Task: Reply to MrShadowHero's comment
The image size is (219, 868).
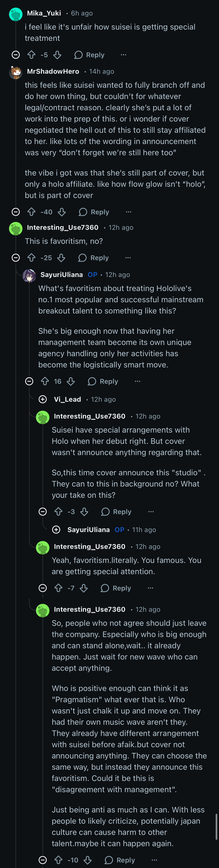Action: [x=94, y=212]
